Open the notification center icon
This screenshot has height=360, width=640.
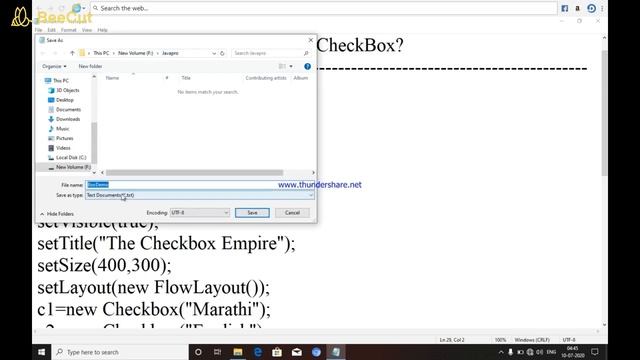tap(595, 352)
